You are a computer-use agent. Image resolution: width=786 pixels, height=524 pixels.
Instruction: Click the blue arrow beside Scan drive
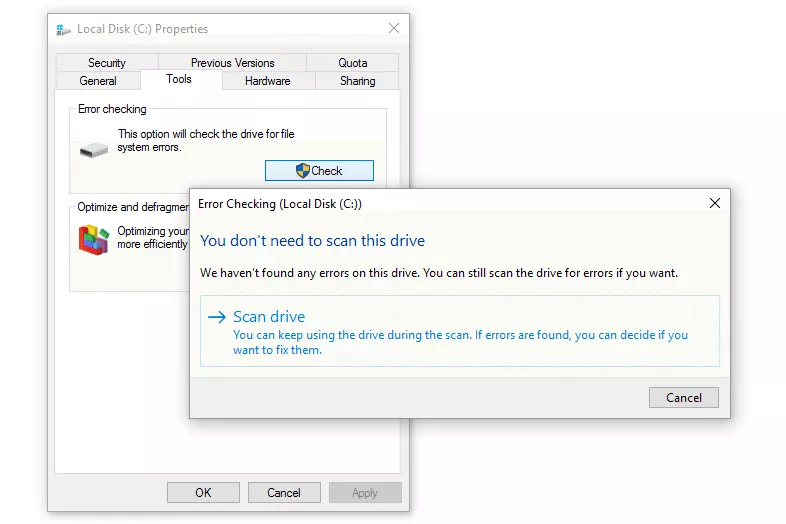[x=217, y=317]
